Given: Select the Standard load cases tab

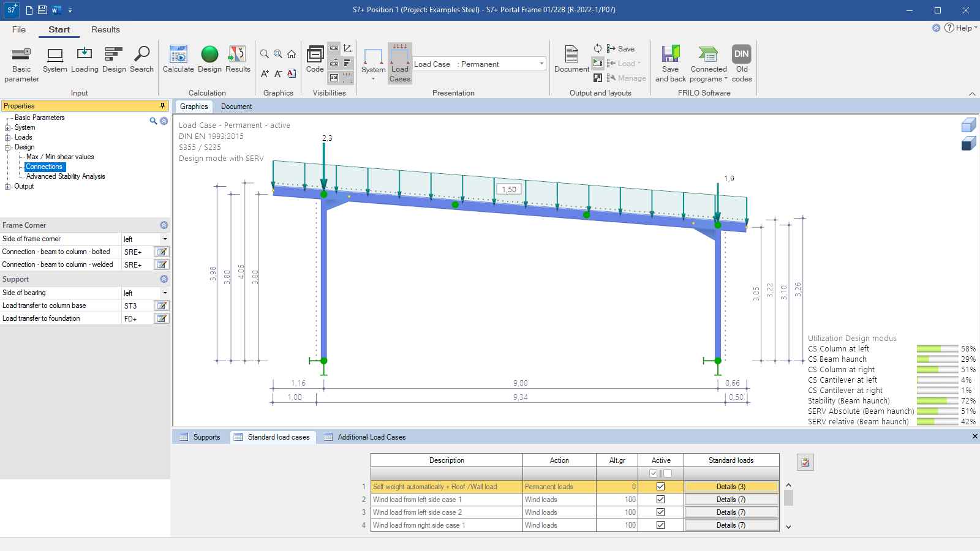Looking at the screenshot, I should coord(272,437).
